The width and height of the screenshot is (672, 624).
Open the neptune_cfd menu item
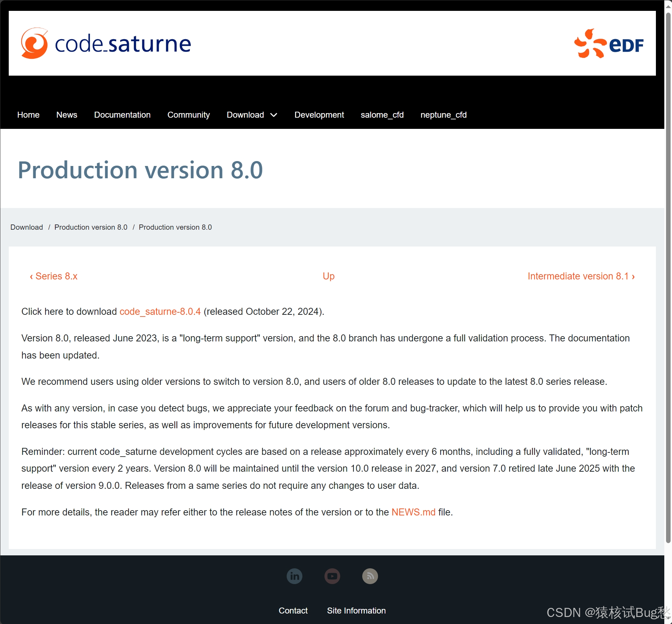[x=443, y=115]
